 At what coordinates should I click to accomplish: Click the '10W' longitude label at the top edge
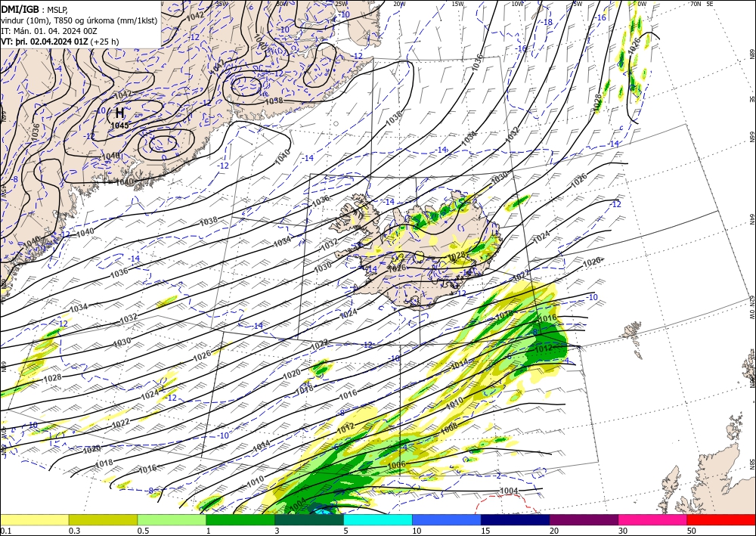click(x=517, y=4)
